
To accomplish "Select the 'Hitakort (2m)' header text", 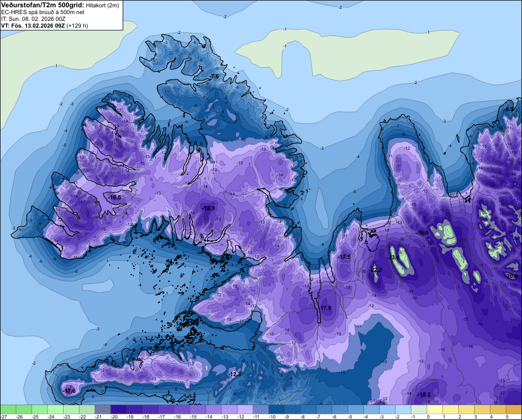I will click(x=102, y=5).
